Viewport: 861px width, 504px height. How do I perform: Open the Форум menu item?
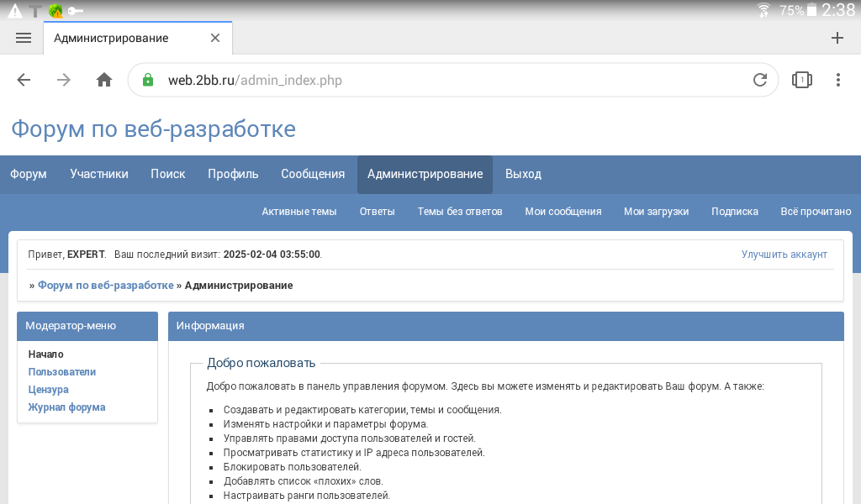point(28,174)
